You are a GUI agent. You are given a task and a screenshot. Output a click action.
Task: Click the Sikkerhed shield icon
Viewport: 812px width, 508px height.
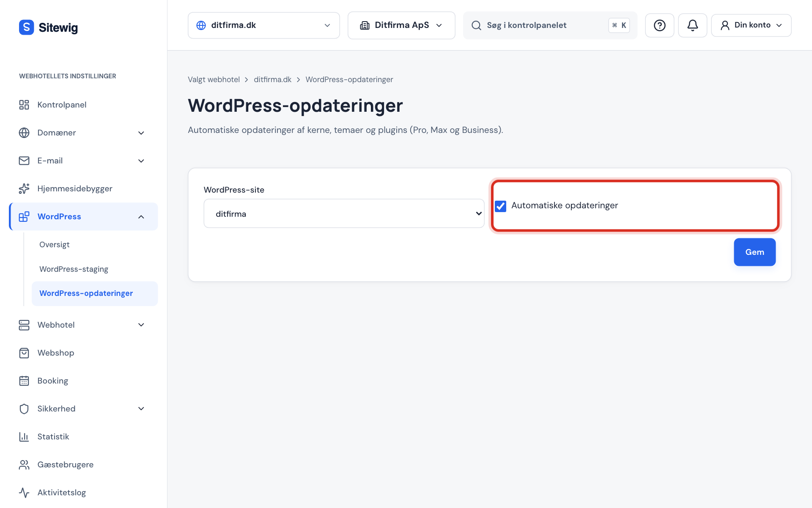coord(24,409)
